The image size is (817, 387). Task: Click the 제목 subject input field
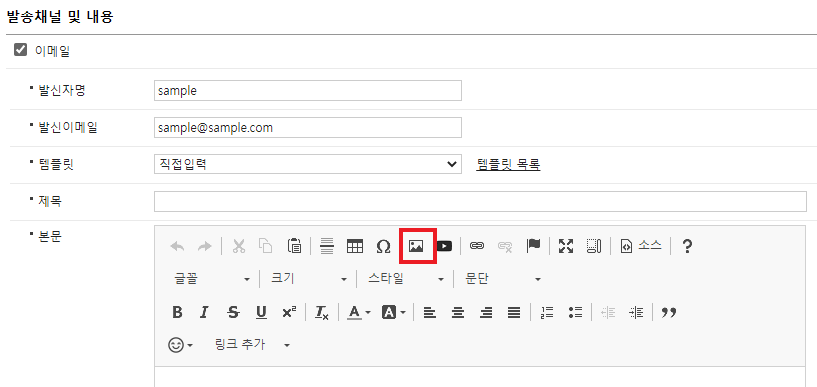coord(480,202)
